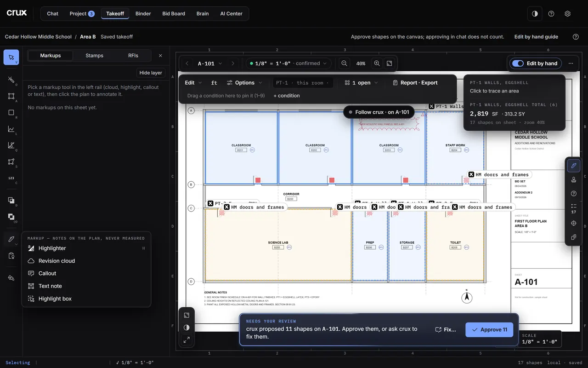Viewport: 588px width, 368px height.
Task: Activate the count tool labeled 123
Action: (x=11, y=178)
